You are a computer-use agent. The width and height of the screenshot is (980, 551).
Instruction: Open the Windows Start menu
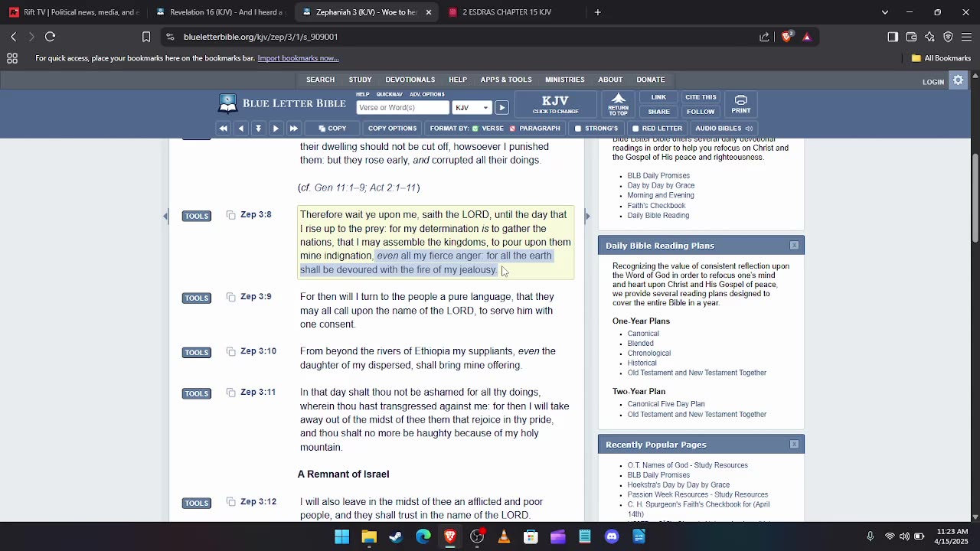pos(341,536)
